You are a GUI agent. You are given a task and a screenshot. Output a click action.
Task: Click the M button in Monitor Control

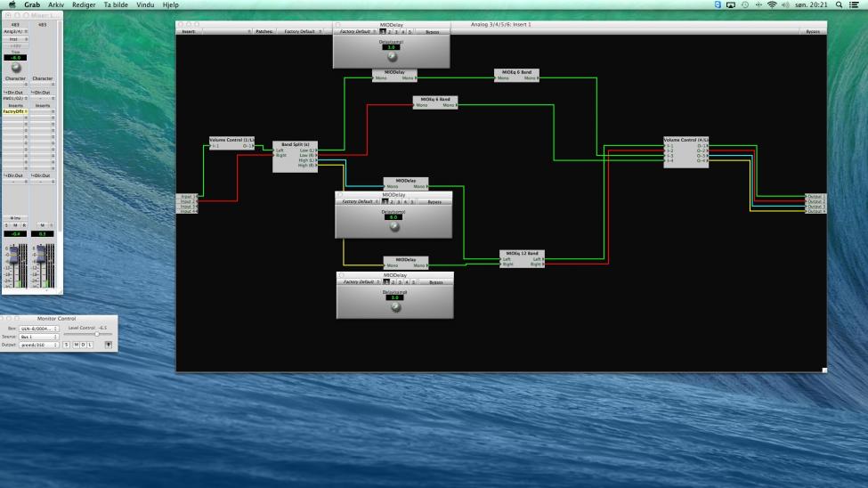pos(77,345)
